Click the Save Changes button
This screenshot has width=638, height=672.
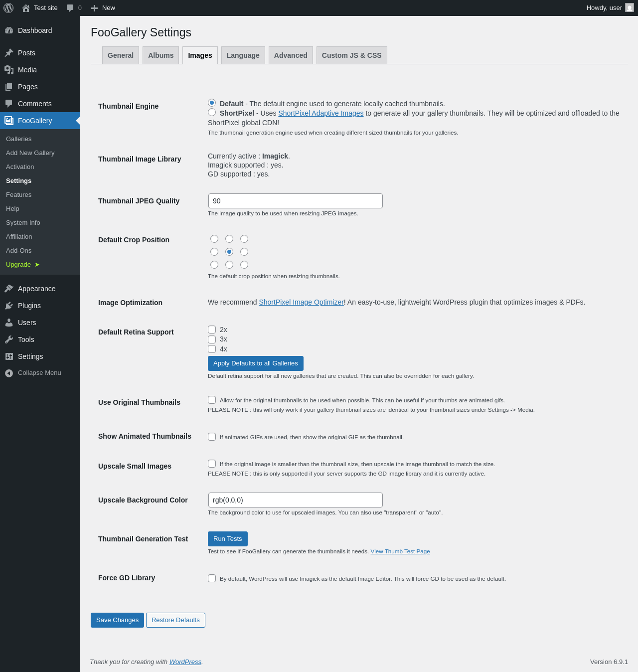click(117, 620)
